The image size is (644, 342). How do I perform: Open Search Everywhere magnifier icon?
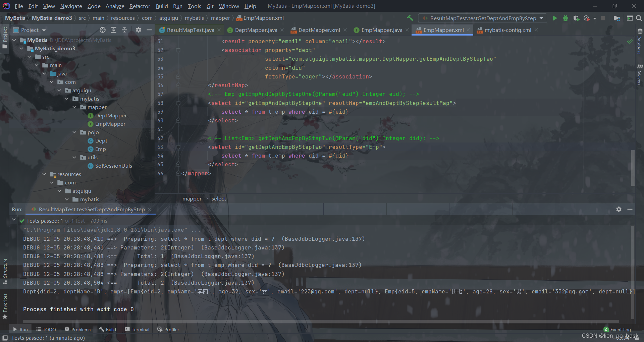[x=639, y=18]
